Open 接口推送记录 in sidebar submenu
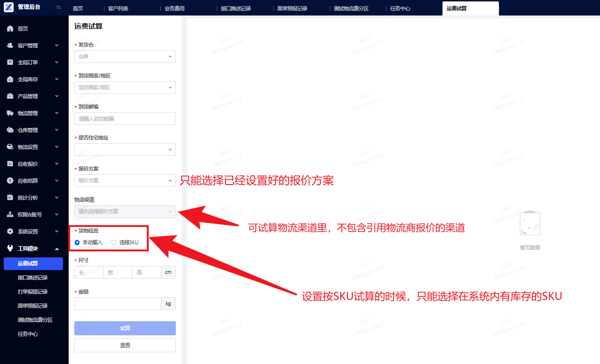This screenshot has width=600, height=364. (x=33, y=278)
